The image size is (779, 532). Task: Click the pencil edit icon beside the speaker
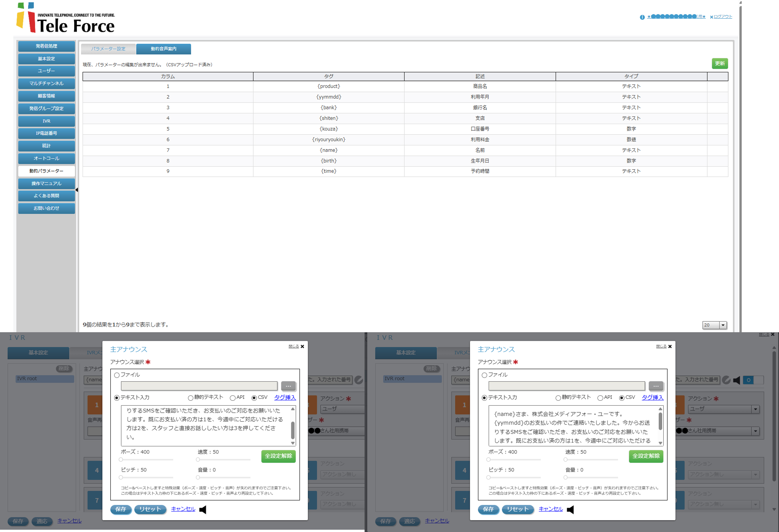(x=726, y=380)
